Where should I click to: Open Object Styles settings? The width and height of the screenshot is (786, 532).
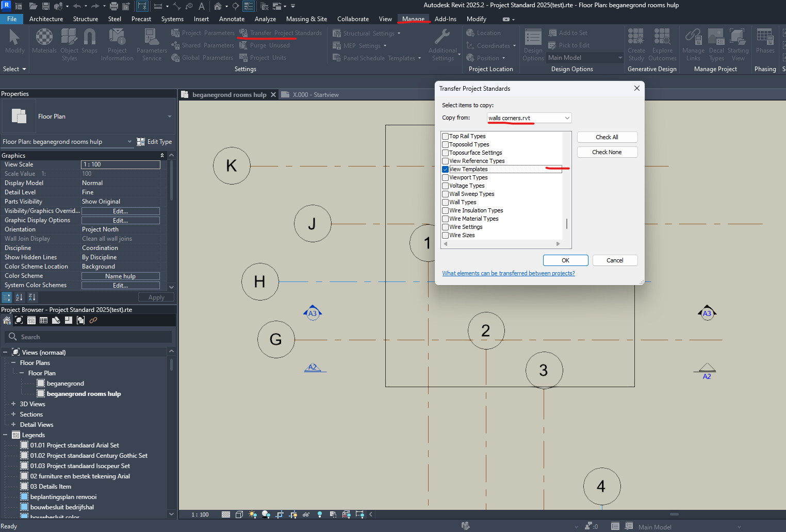(69, 44)
